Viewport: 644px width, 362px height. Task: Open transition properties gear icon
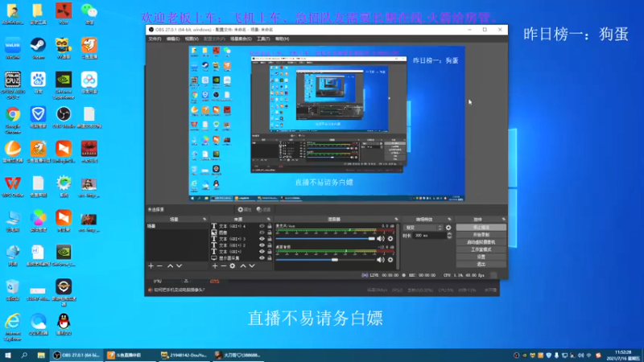(x=448, y=228)
